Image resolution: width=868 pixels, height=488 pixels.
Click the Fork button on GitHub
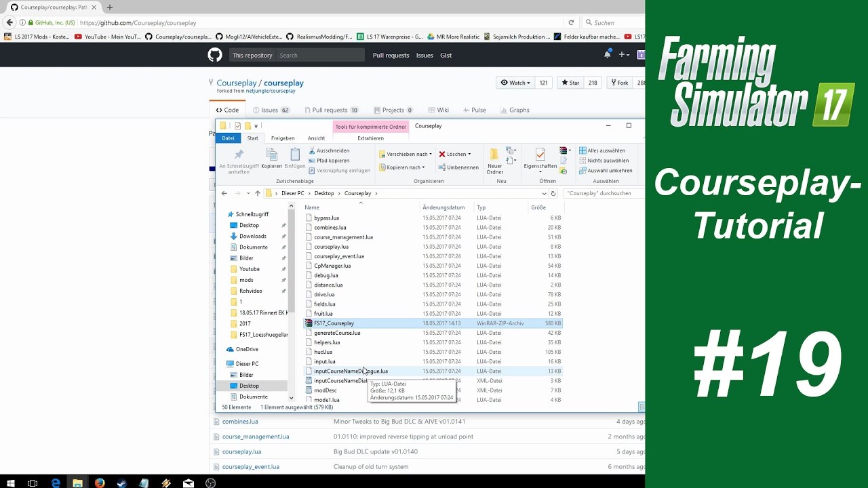click(618, 83)
